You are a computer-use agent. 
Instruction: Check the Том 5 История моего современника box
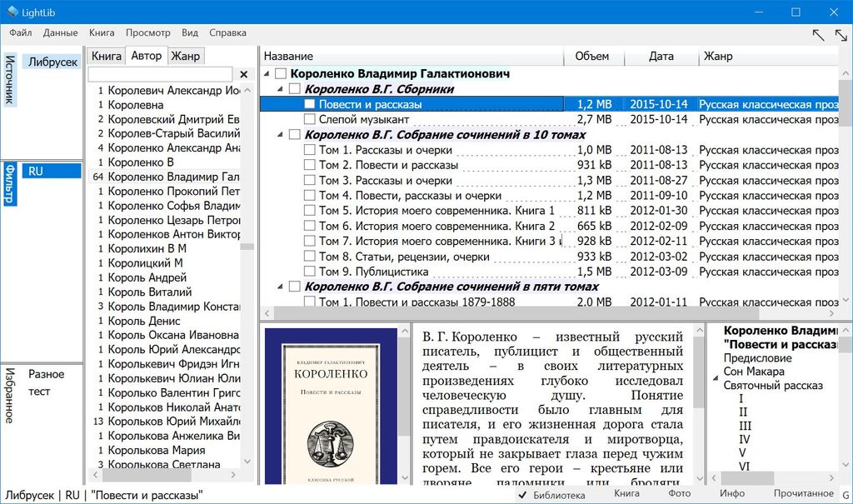[310, 211]
